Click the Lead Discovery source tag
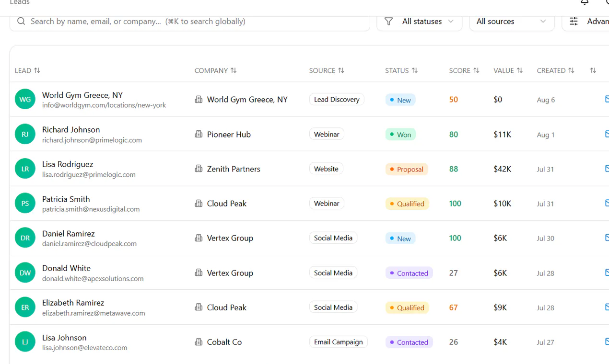 337,99
